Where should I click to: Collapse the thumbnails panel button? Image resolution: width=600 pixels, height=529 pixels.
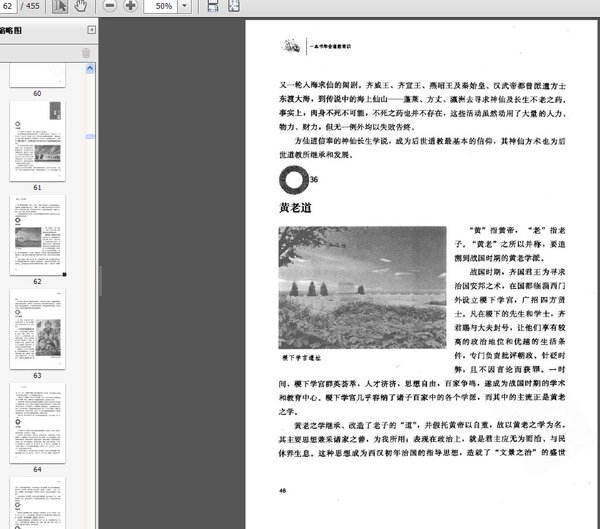[x=92, y=30]
